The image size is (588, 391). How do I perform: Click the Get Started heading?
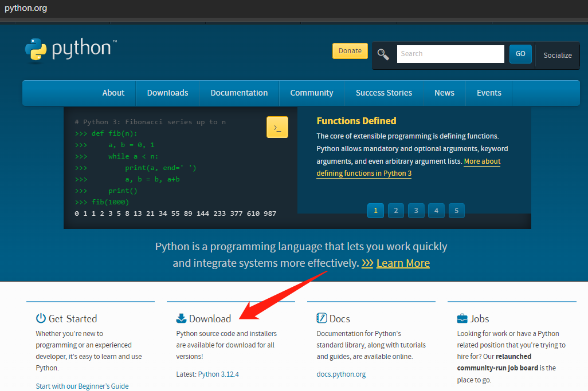(73, 319)
